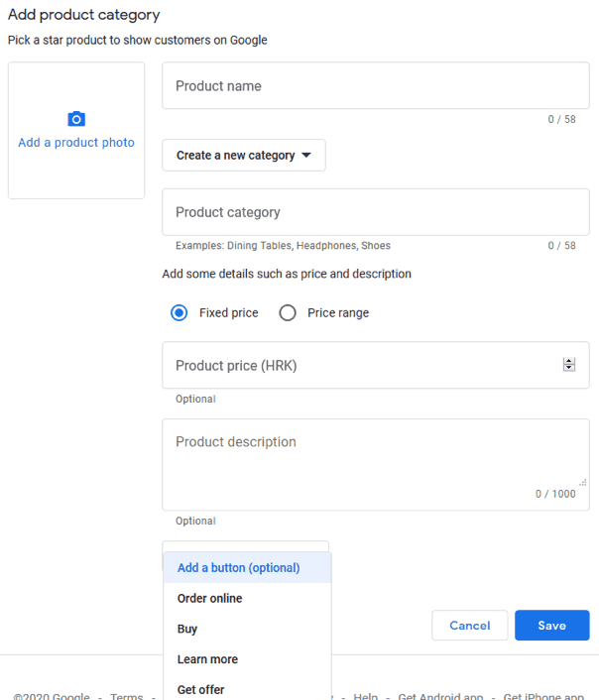Image resolution: width=599 pixels, height=700 pixels.
Task: Click the Product name input field
Action: coord(375,86)
